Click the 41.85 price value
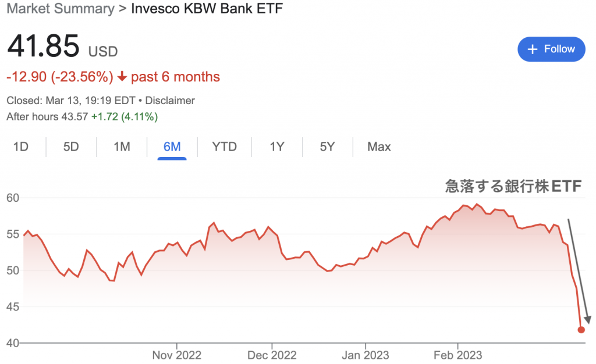 click(43, 46)
